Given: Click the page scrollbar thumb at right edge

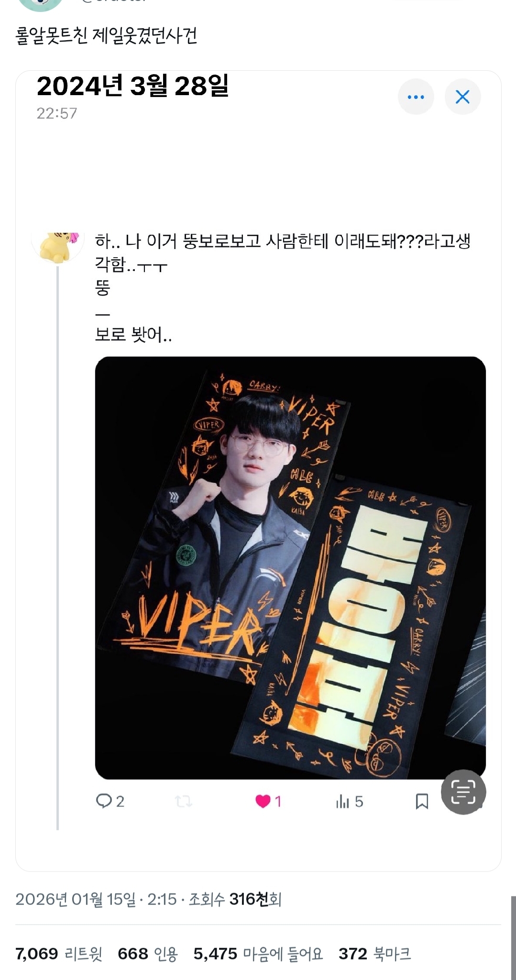Looking at the screenshot, I should click(513, 938).
